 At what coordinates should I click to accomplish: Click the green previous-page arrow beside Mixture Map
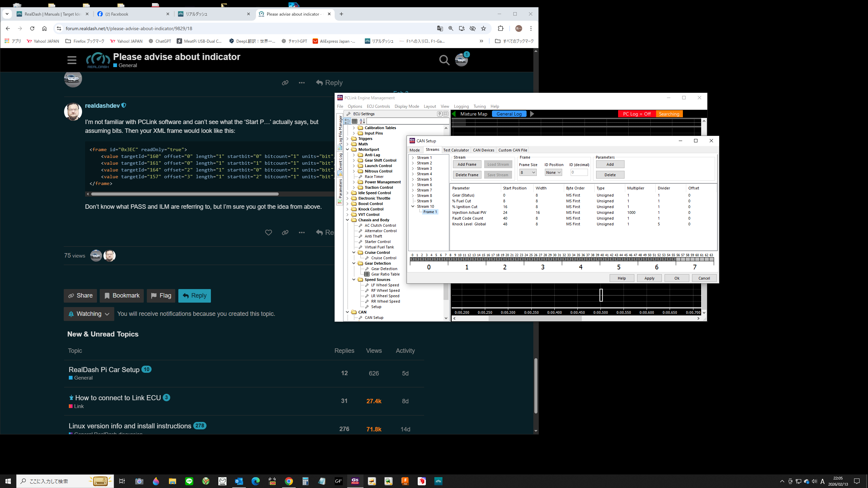coord(454,114)
